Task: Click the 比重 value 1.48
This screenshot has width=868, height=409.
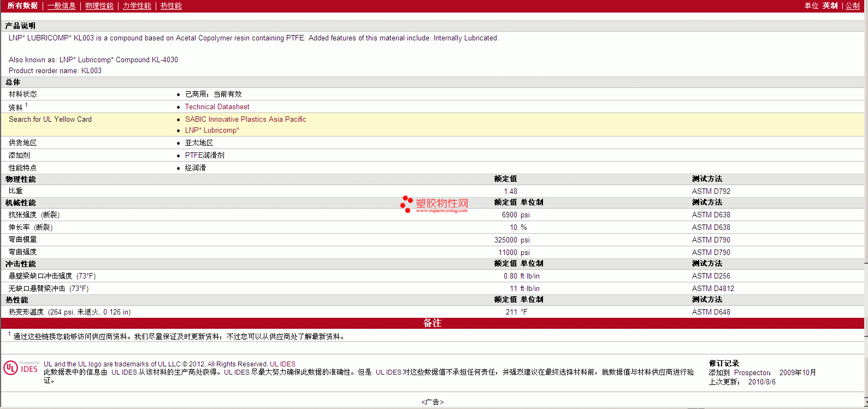Action: click(510, 191)
